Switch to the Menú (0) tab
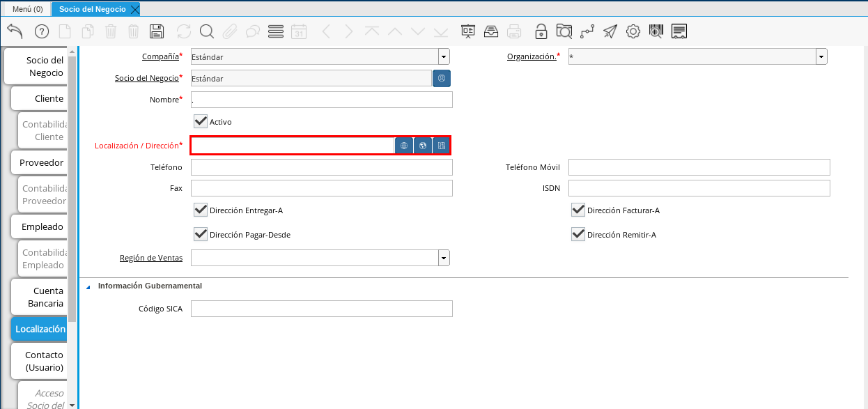Screen dimensions: 868x409 pyautogui.click(x=28, y=9)
